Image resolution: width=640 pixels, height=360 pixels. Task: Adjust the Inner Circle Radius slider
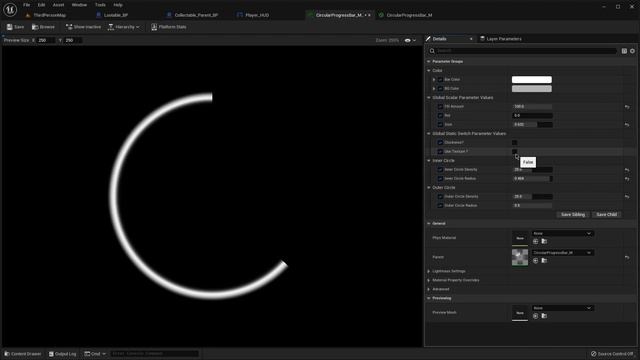532,178
